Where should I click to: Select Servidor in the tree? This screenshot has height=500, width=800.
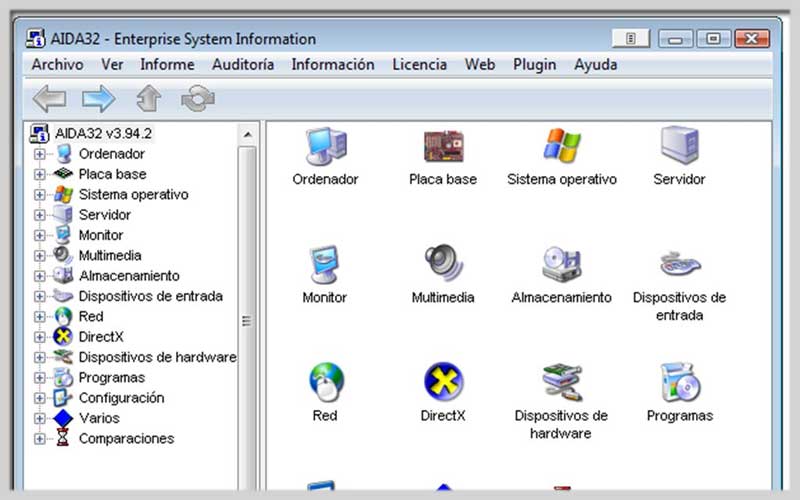click(105, 215)
